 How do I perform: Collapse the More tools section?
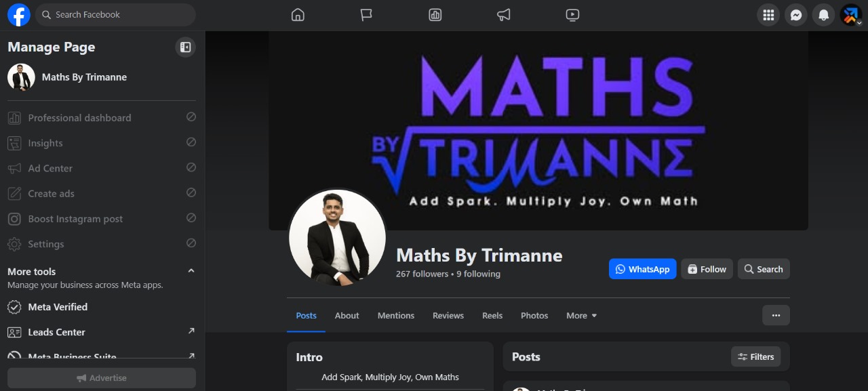(191, 270)
